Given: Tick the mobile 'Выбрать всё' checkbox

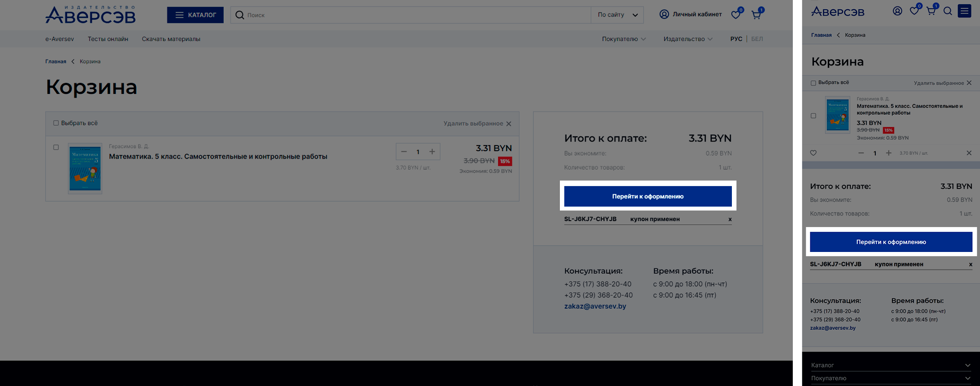Looking at the screenshot, I should click(x=814, y=83).
